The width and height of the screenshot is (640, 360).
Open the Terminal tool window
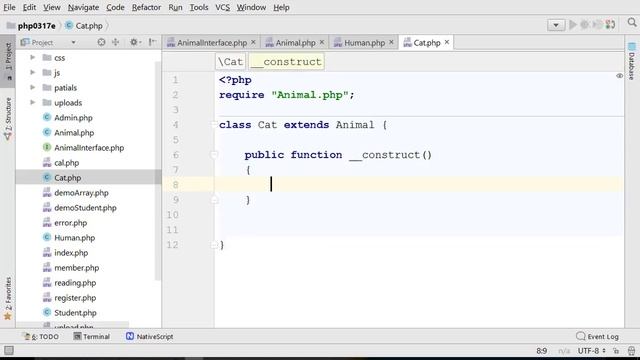(92, 337)
